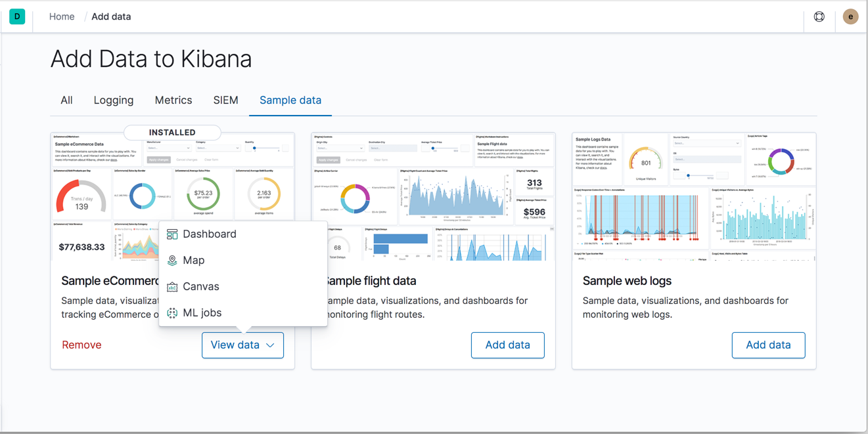Switch to the Logging tab
Viewport: 868px width, 434px height.
[x=113, y=100]
